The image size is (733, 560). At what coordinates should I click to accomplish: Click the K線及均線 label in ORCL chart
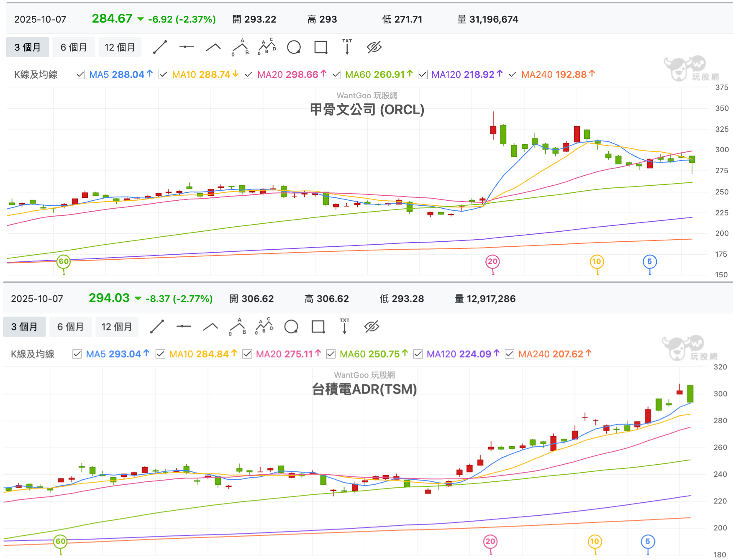(36, 74)
